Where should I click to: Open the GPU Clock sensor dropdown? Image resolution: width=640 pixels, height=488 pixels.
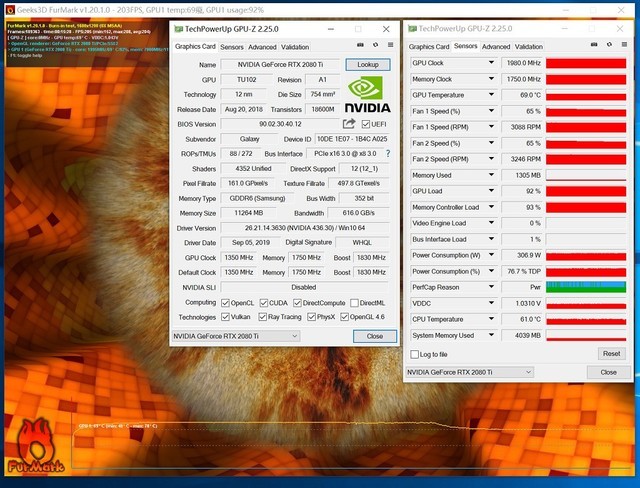tap(491, 62)
